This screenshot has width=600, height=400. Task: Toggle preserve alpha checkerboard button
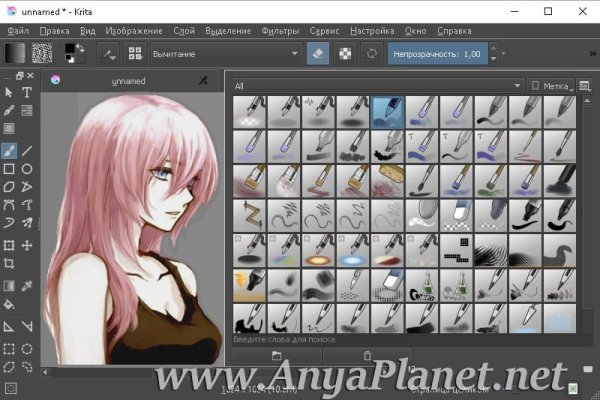pos(345,54)
